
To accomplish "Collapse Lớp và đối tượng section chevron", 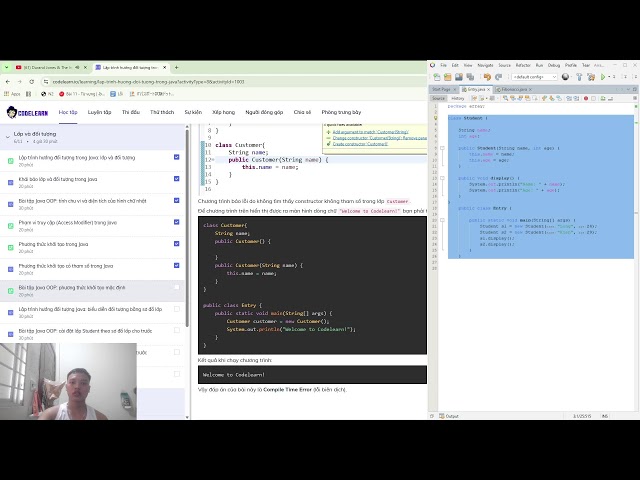I will pos(7,137).
